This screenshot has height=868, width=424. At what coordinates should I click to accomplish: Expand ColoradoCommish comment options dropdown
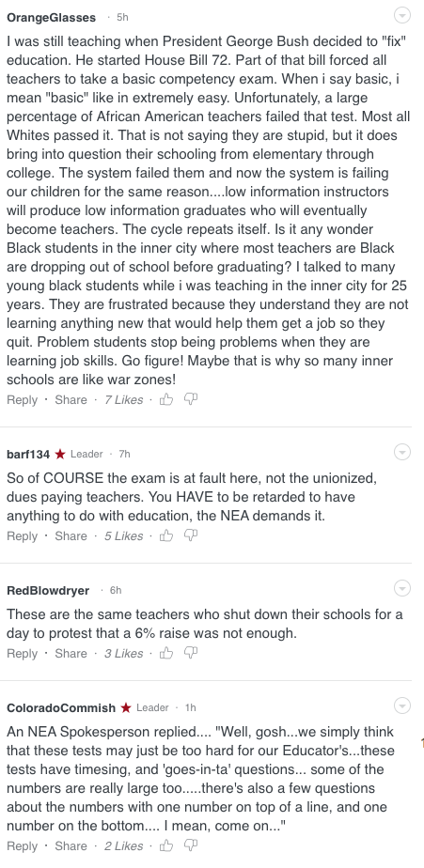pyautogui.click(x=402, y=705)
